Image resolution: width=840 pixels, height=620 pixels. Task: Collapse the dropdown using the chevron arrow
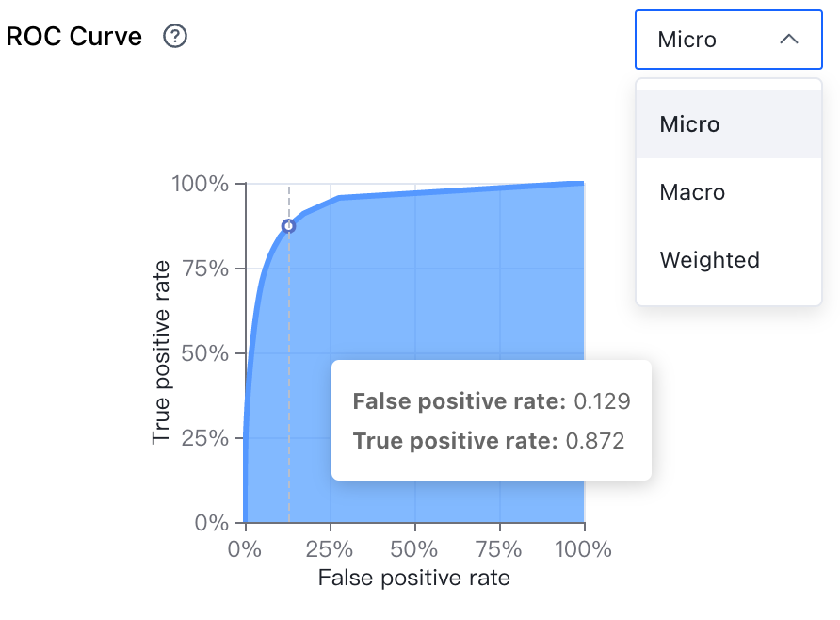(789, 40)
